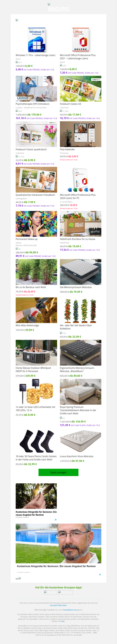This screenshot has width=117, height=644.
Task: Click the "hier" unsubscribe link
Action: 63,621
